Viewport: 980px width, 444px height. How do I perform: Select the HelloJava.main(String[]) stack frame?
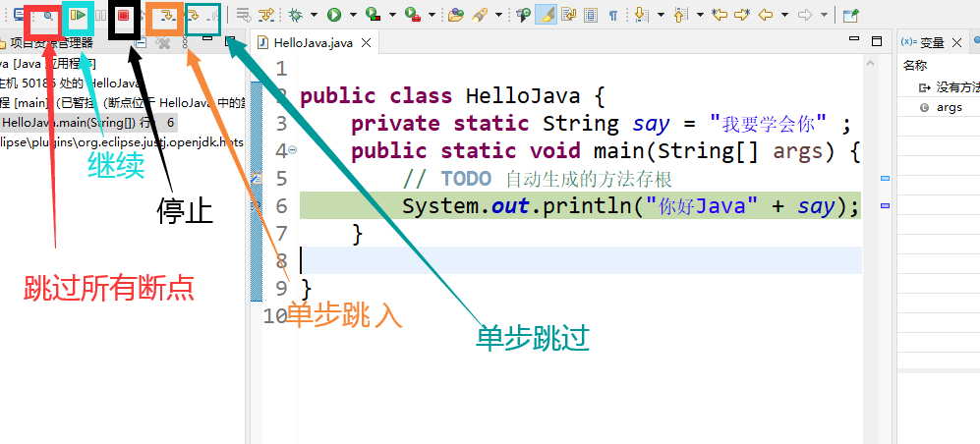pyautogui.click(x=88, y=123)
